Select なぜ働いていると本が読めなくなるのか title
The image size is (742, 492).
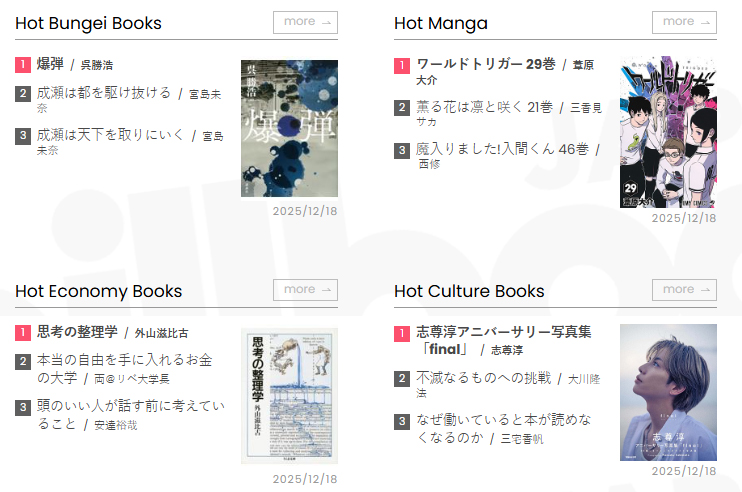pos(504,428)
